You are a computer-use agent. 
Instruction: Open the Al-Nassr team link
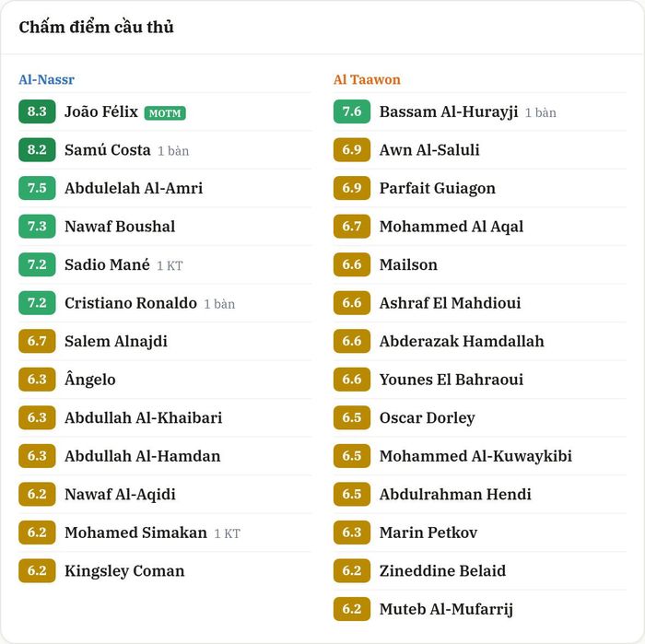[46, 79]
